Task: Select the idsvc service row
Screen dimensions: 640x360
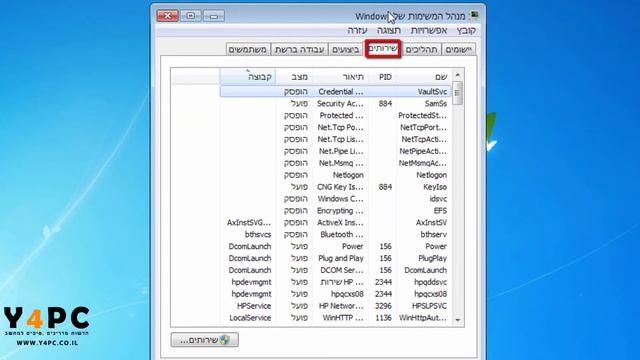Action: [336, 199]
